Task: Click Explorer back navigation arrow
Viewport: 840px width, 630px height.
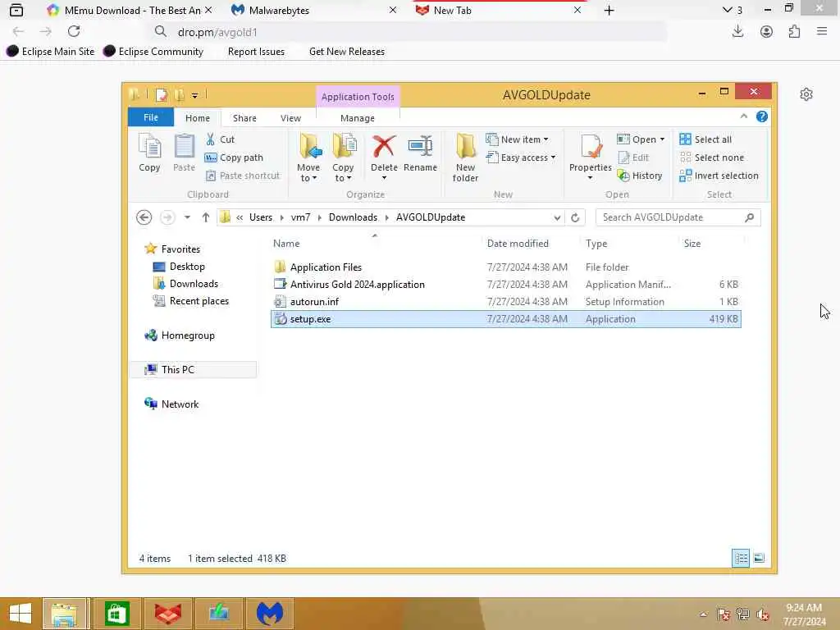Action: pyautogui.click(x=144, y=217)
